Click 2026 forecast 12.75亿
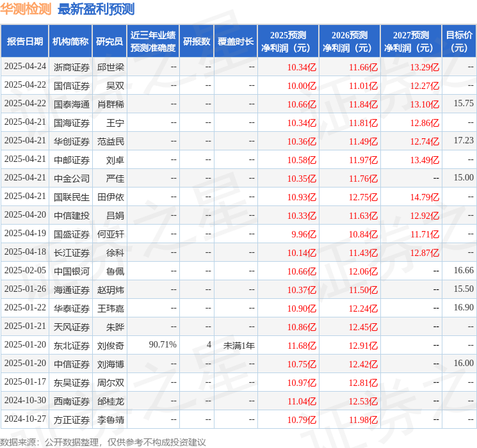Screen dimensions: 477x448 [x=364, y=197]
